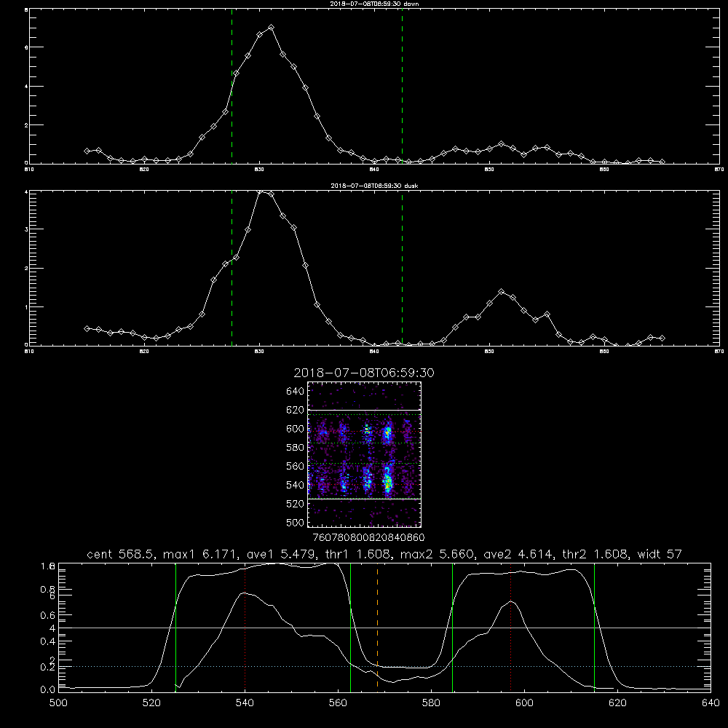This screenshot has width=728, height=728.
Task: Click the peak diamond marker in the dusk plot
Action: (261, 191)
